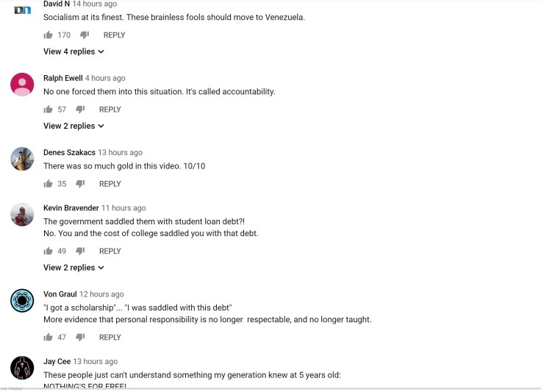Open Von Graul's channel avatar
541x392 pixels.
coord(22,300)
